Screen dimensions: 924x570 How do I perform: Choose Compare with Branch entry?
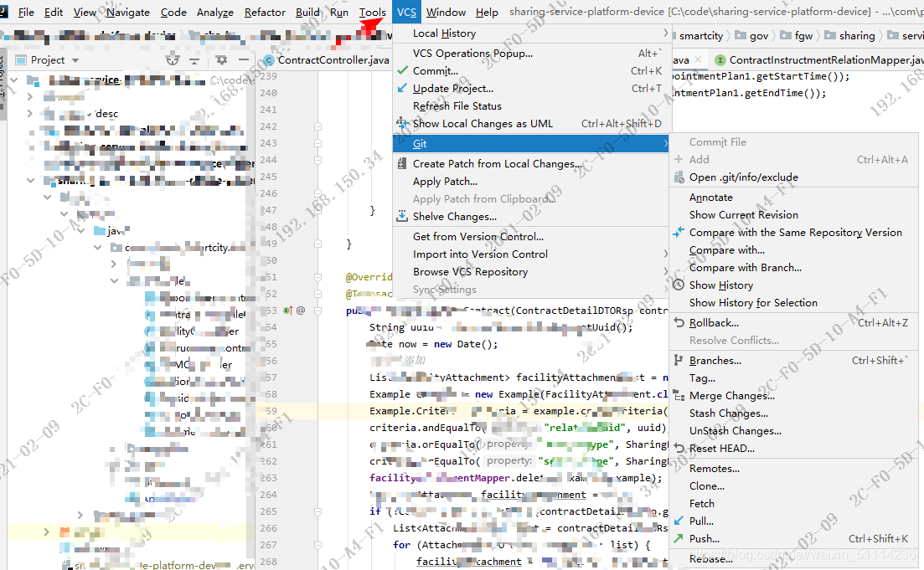point(796,268)
